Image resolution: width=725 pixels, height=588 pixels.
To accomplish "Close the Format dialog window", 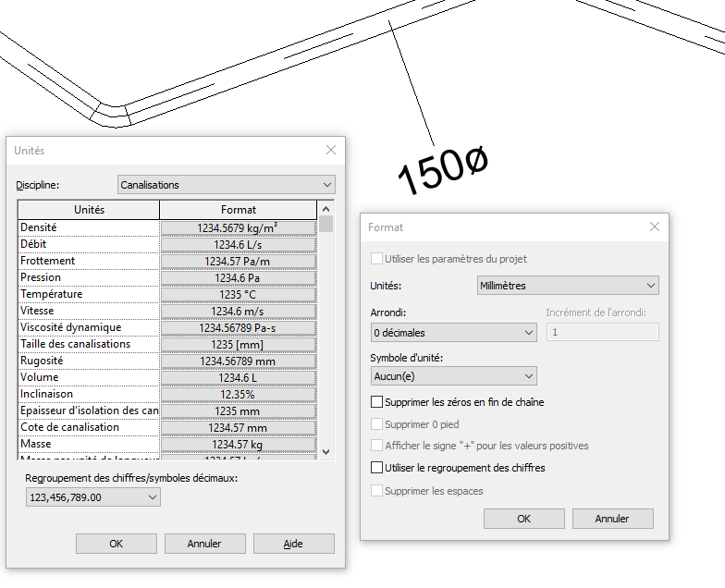I will tap(655, 227).
